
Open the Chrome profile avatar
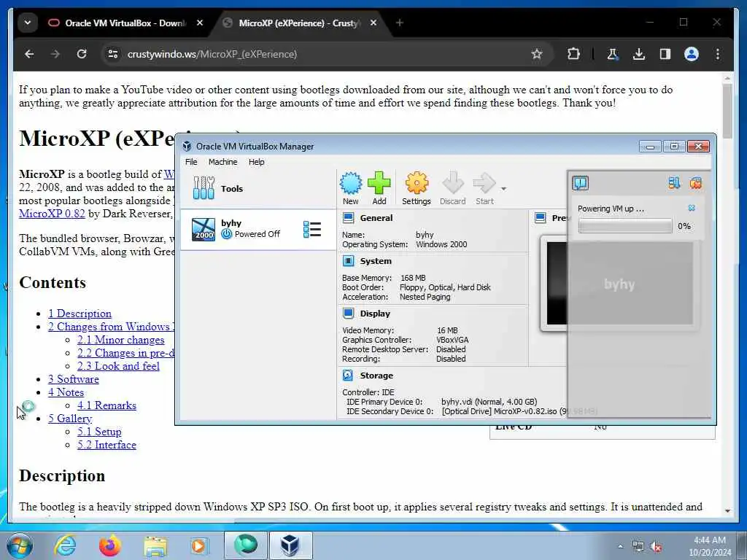(692, 54)
